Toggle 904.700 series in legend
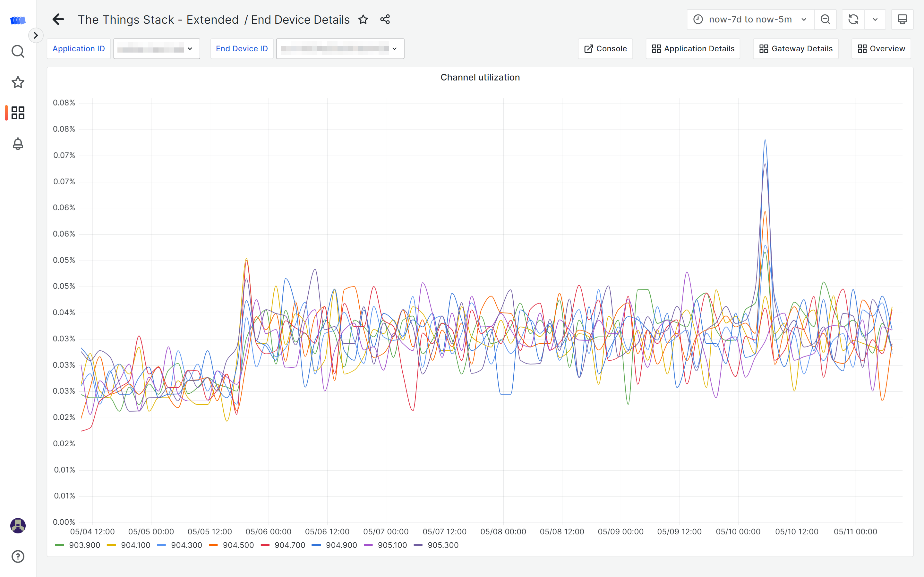The width and height of the screenshot is (924, 577). (x=289, y=545)
